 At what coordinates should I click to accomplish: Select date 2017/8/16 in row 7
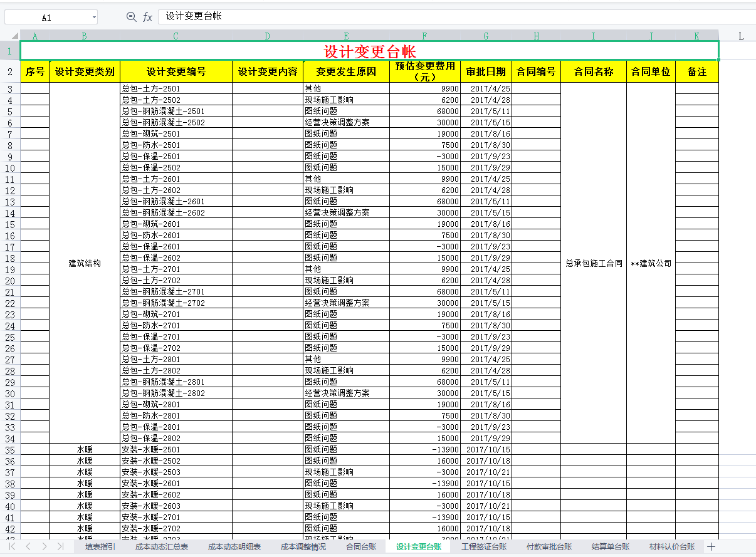coord(486,134)
